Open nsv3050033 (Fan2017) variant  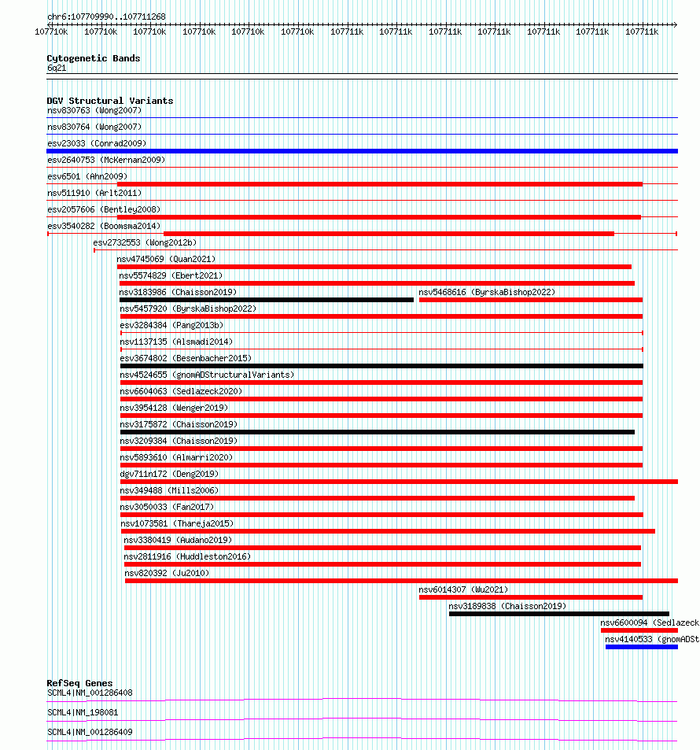tap(167, 507)
